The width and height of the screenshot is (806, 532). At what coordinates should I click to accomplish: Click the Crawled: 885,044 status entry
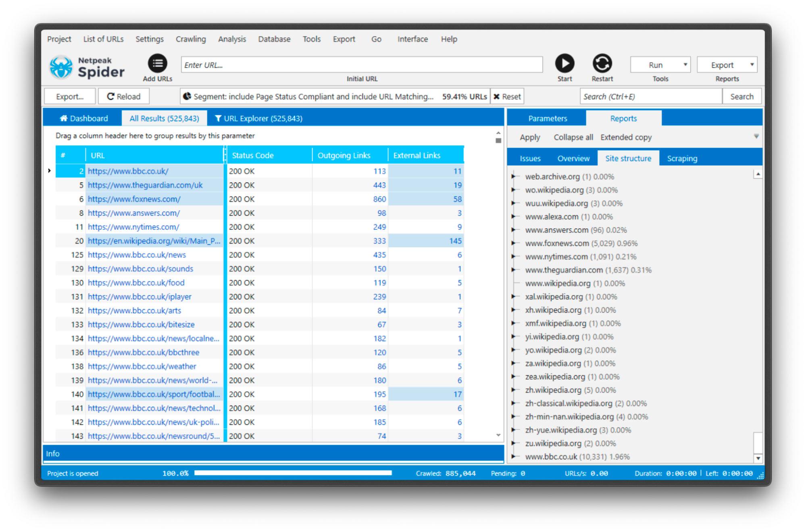(446, 473)
